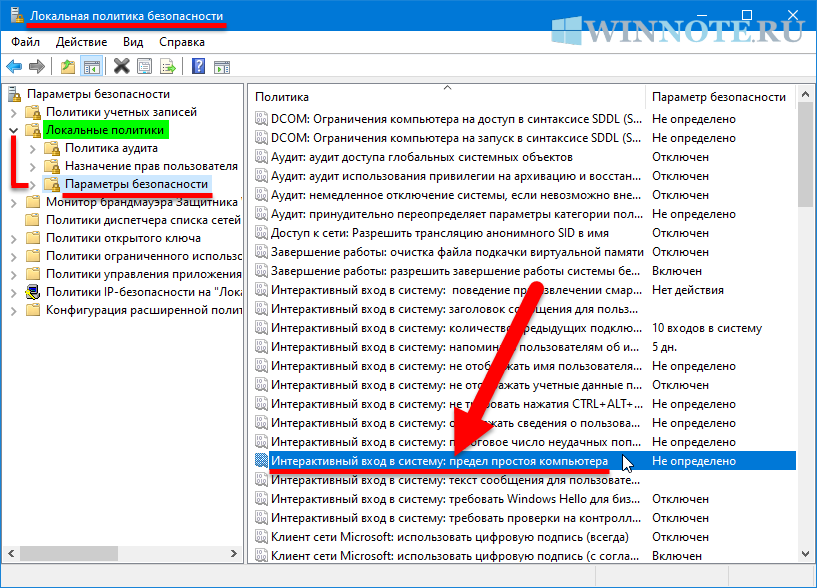Click the Delete (X) toolbar icon
Image resolution: width=817 pixels, height=588 pixels.
click(x=121, y=67)
